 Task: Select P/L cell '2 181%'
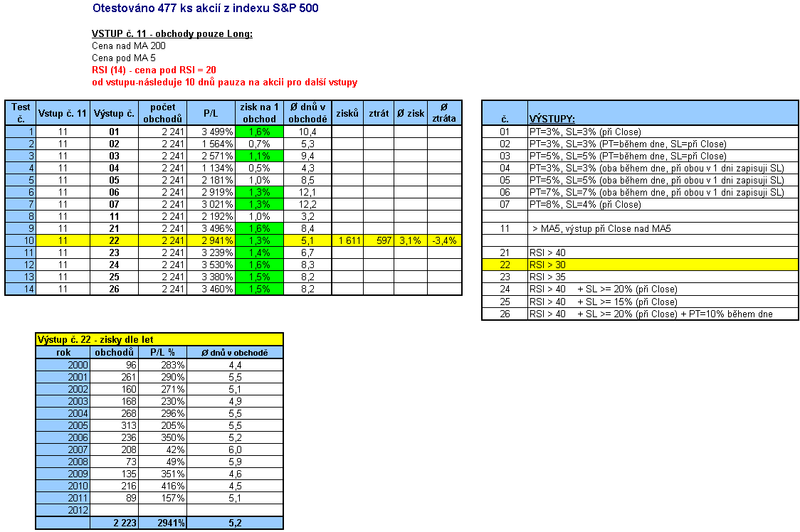coord(211,180)
